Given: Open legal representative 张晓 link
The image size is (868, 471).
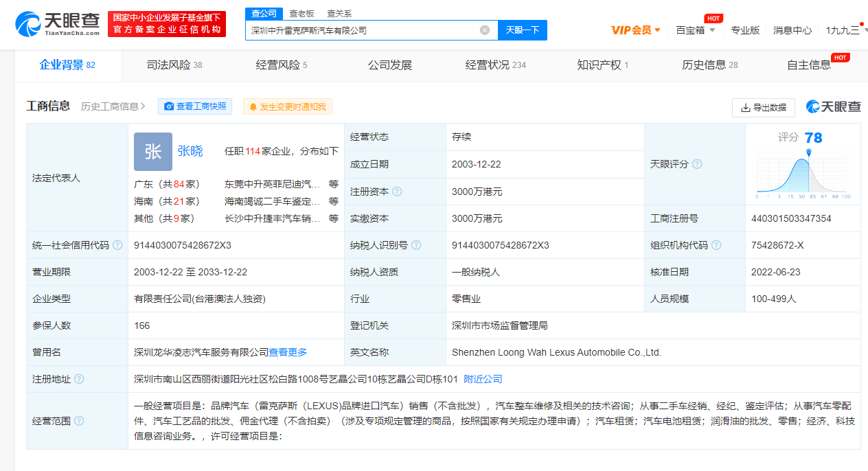Looking at the screenshot, I should 190,151.
